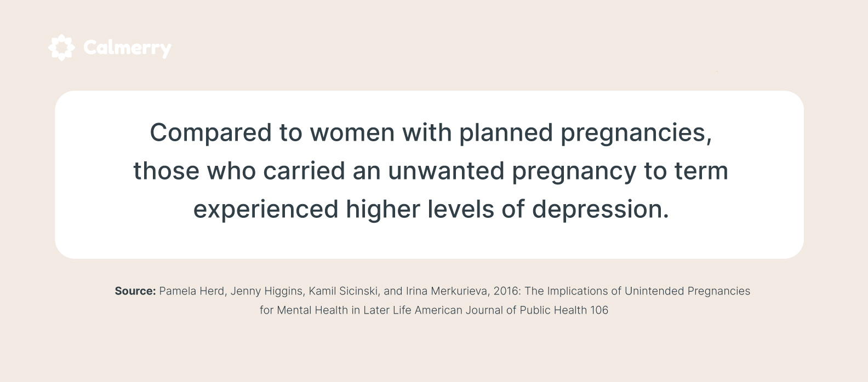Select the white quote card background
The height and width of the screenshot is (382, 868).
click(429, 175)
